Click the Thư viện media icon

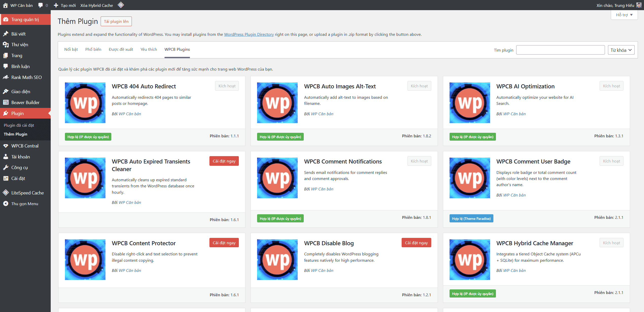point(6,45)
